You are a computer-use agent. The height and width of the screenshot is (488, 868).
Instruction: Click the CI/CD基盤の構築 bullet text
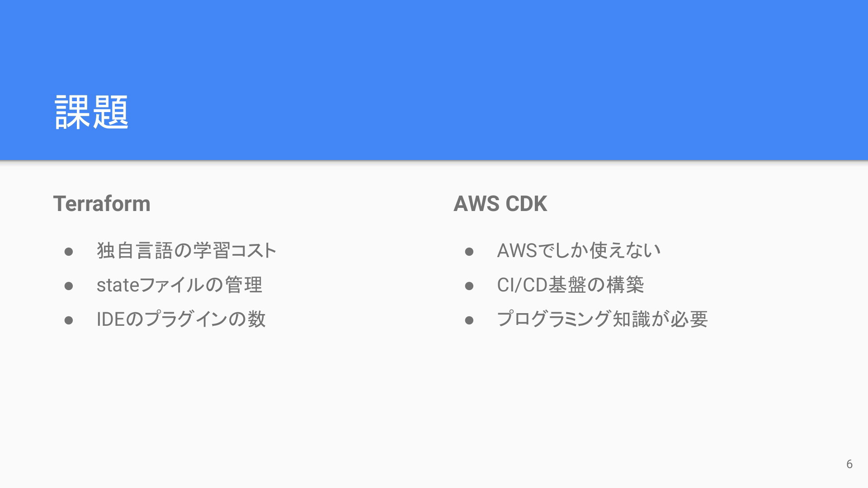click(x=571, y=285)
